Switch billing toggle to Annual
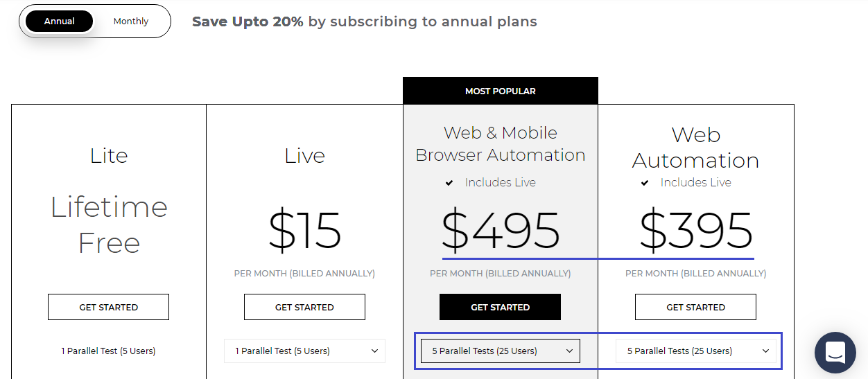The height and width of the screenshot is (379, 868). point(60,21)
